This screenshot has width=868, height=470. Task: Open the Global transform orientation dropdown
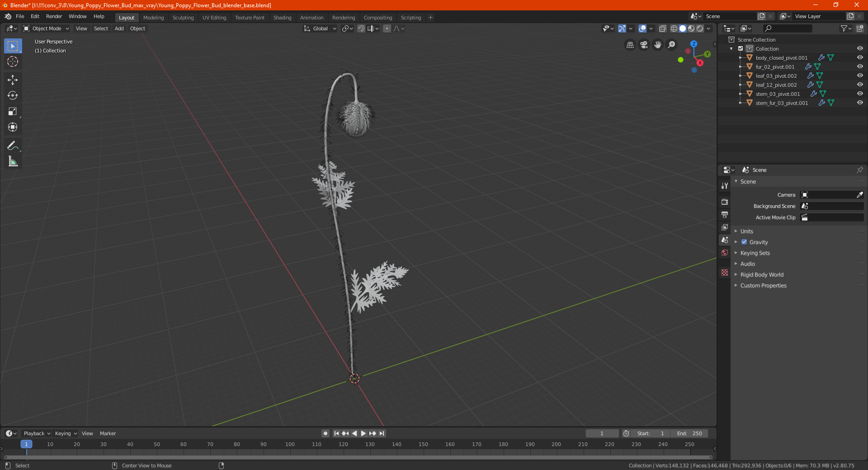click(320, 28)
